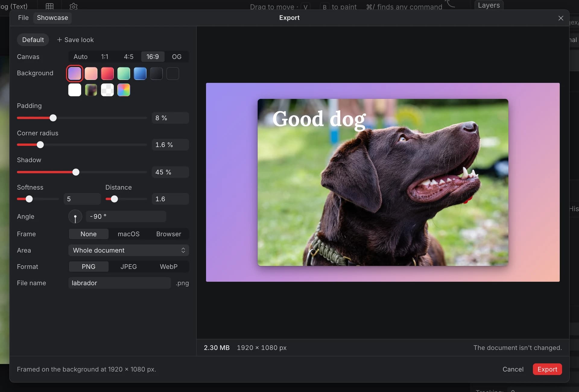
Task: Switch to the Showcase tab
Action: pyautogui.click(x=52, y=18)
